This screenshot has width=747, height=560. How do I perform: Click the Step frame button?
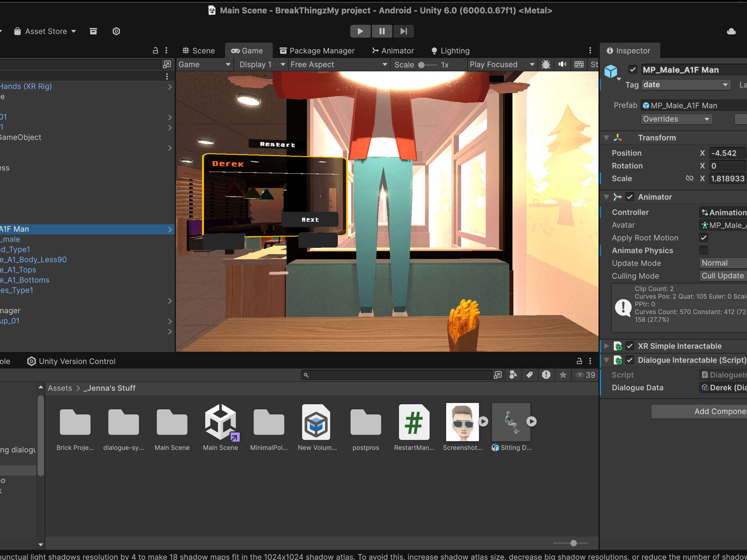coord(403,32)
